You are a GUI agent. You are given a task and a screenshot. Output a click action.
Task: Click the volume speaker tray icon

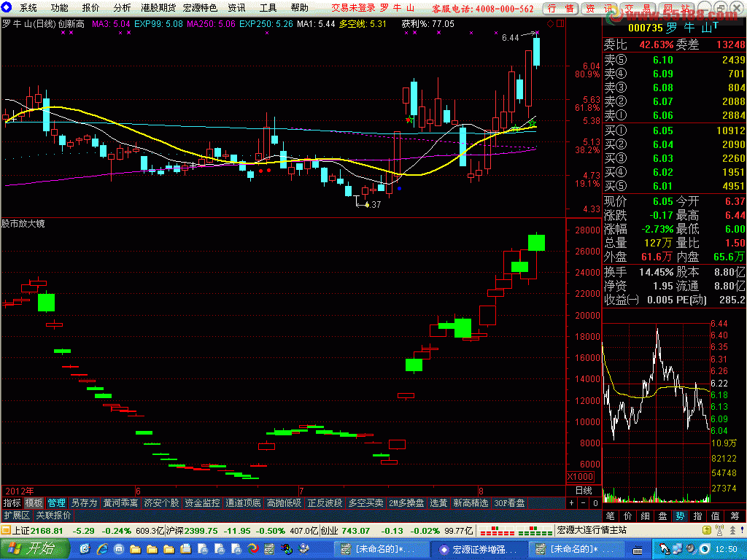[691, 549]
